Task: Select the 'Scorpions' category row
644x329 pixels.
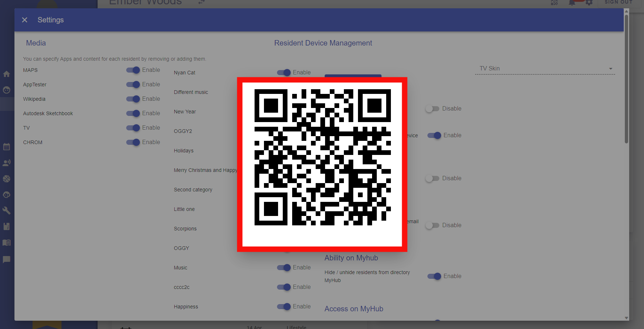Action: coord(185,229)
